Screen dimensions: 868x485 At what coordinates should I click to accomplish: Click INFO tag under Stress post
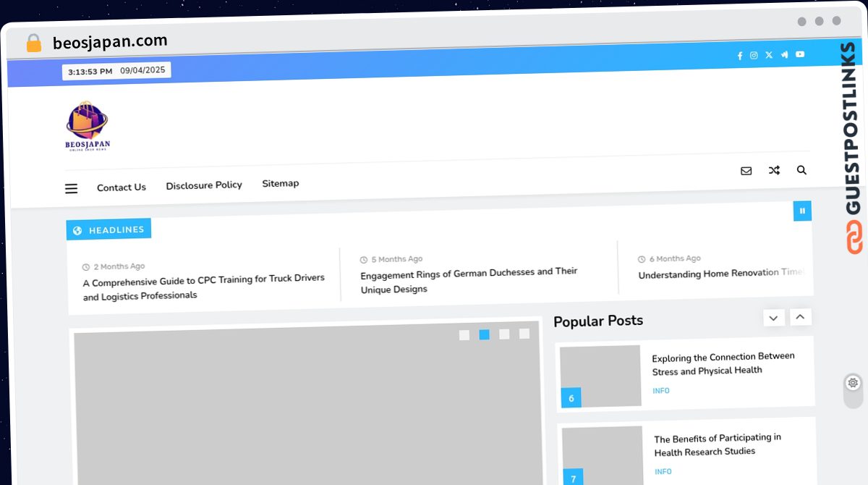661,391
